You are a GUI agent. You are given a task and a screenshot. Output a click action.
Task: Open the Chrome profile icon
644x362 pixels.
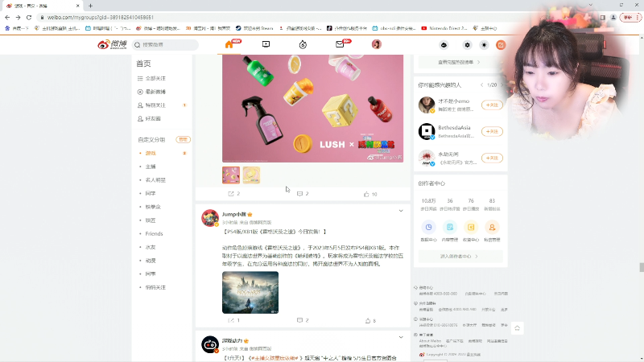tap(613, 17)
